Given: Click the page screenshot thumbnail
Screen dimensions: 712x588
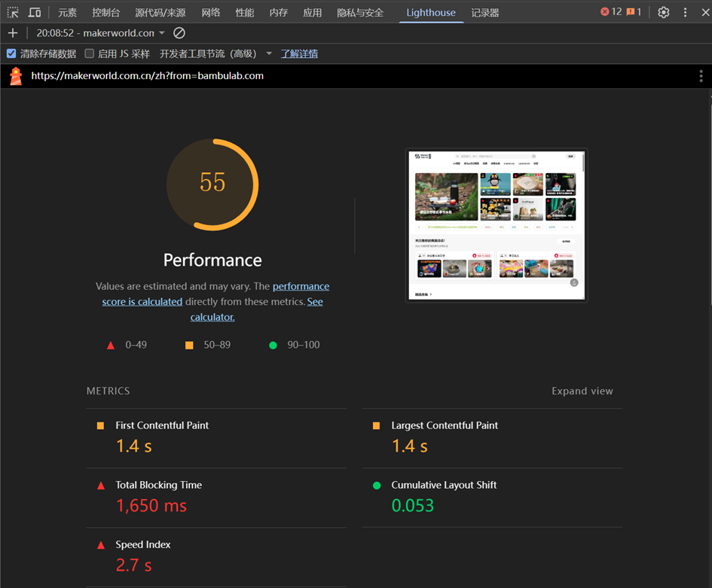Looking at the screenshot, I should click(x=497, y=225).
